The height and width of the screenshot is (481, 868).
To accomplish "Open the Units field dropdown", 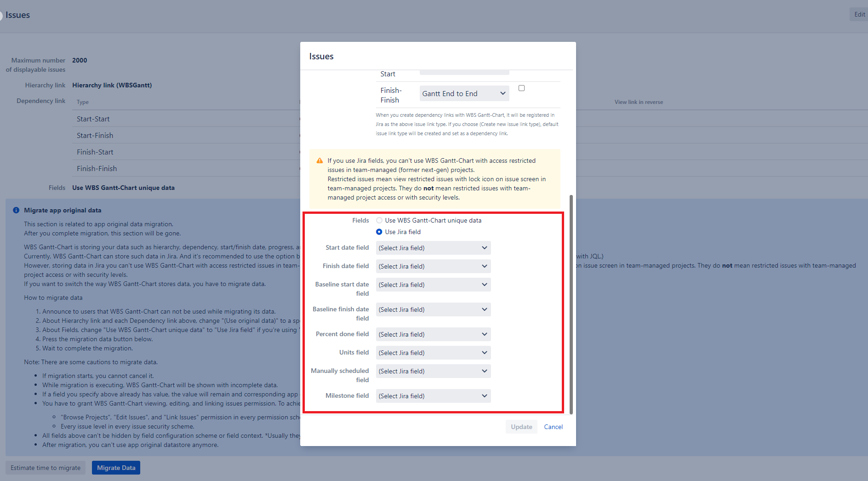I will point(433,353).
